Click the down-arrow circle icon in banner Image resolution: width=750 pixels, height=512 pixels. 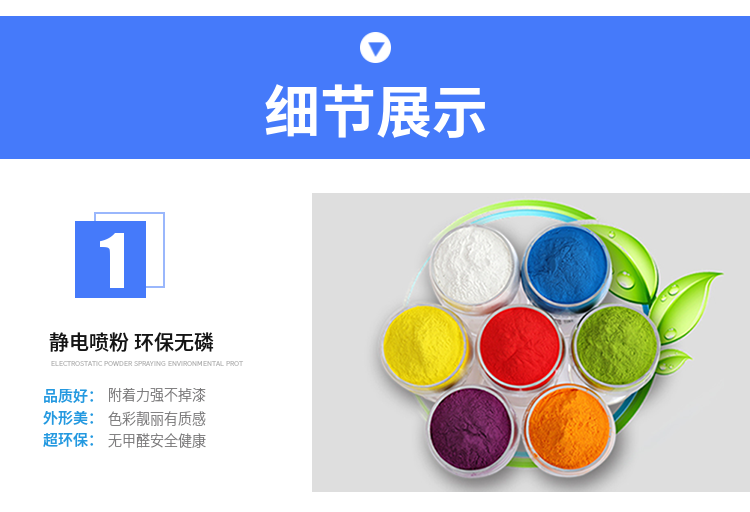tap(375, 47)
